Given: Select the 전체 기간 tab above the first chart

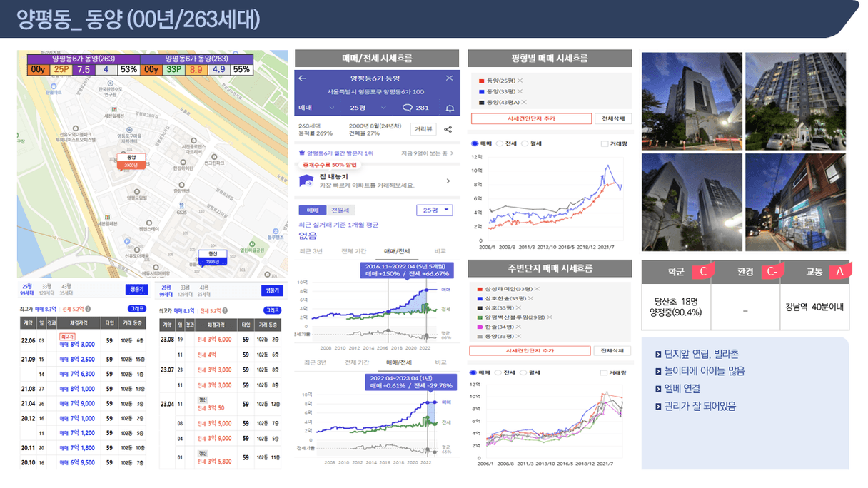Looking at the screenshot, I should coord(355,251).
